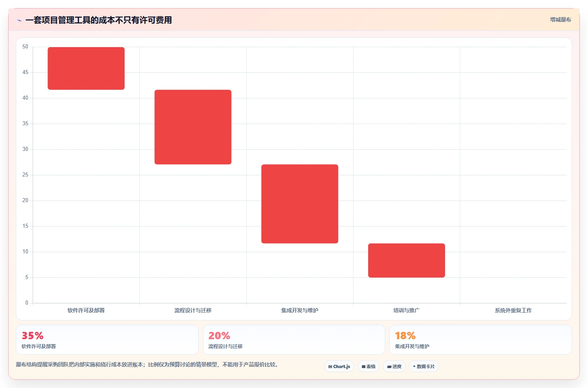Click the 数据卡片 tag chip

[424, 366]
